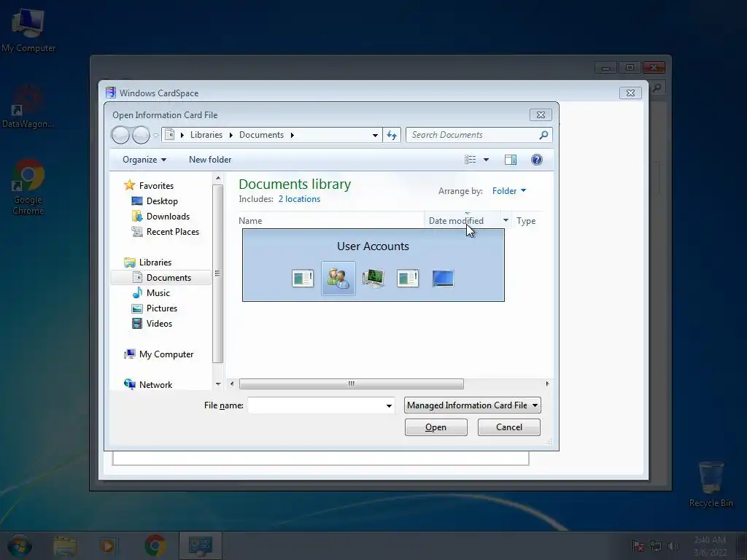The image size is (747, 560).
Task: Open the view options dropdown arrow
Action: click(486, 160)
